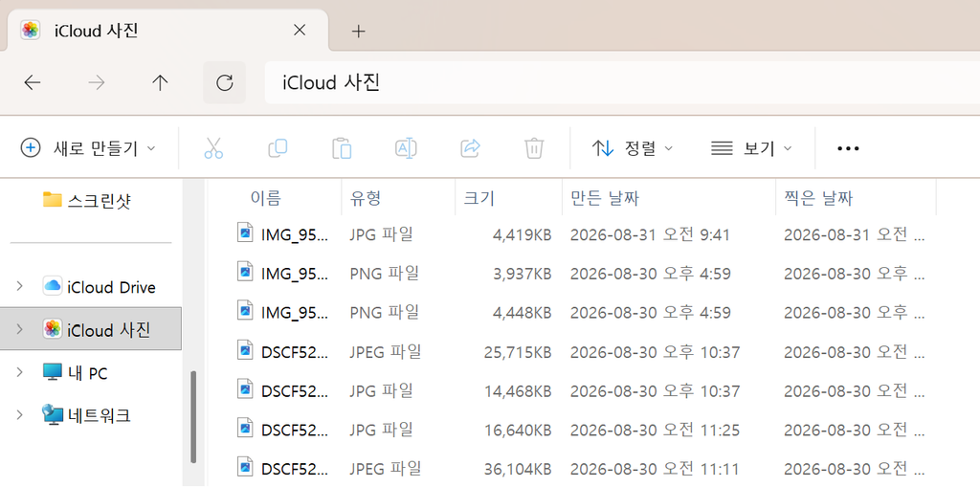Expand the 네트워크 tree node
The width and height of the screenshot is (980, 487).
click(19, 414)
